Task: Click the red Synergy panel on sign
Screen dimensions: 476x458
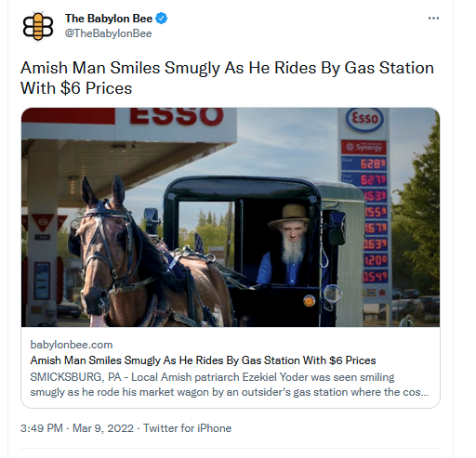Action: tap(364, 147)
